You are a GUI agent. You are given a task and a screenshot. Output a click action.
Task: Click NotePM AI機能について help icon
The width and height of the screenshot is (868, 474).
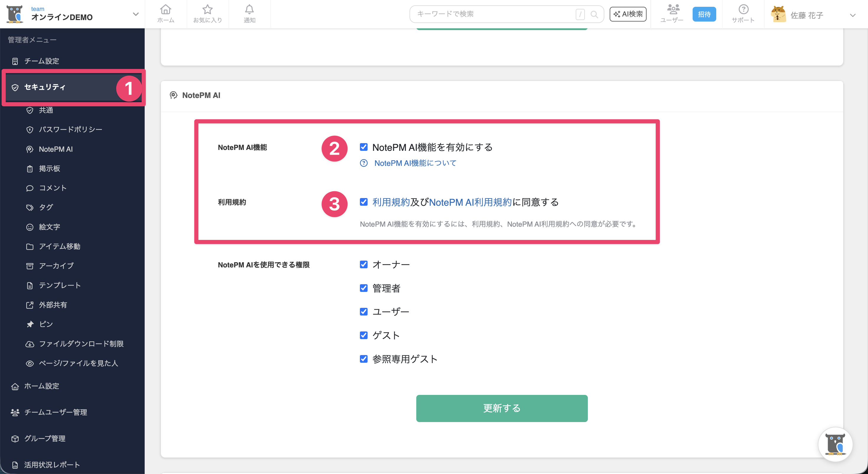pos(363,164)
